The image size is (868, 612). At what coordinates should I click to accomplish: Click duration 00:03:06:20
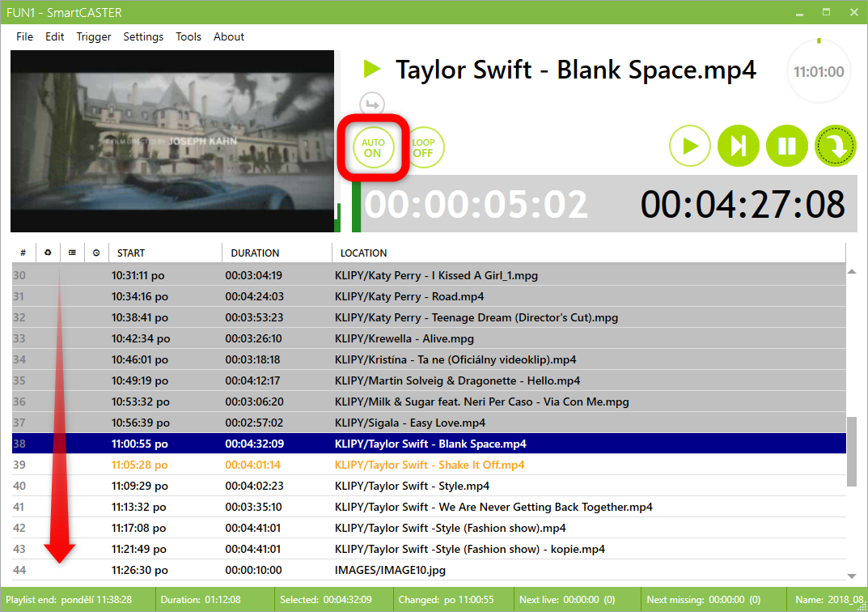coord(254,402)
